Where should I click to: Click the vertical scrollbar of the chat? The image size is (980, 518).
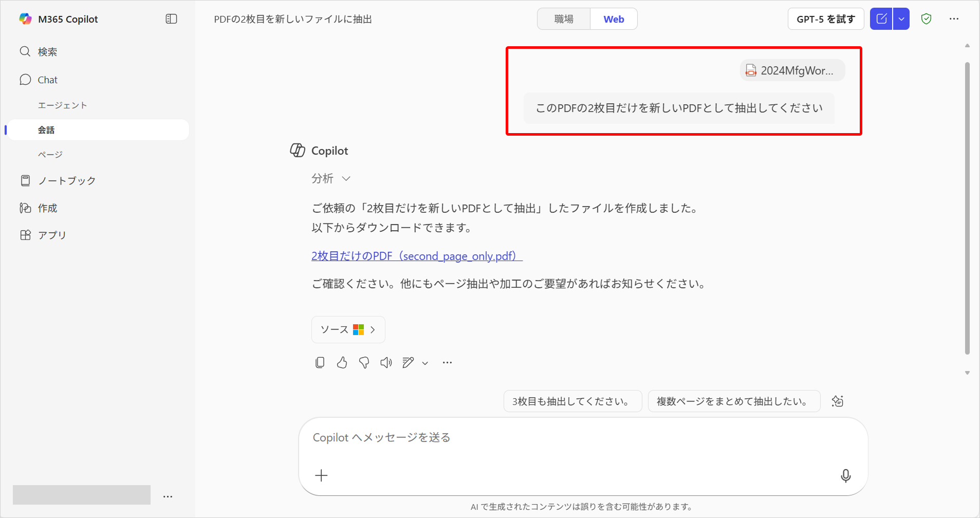[x=967, y=206]
